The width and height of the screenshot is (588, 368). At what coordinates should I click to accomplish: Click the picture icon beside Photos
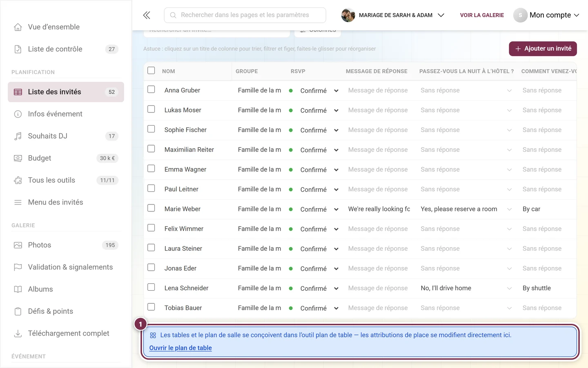[x=18, y=245]
